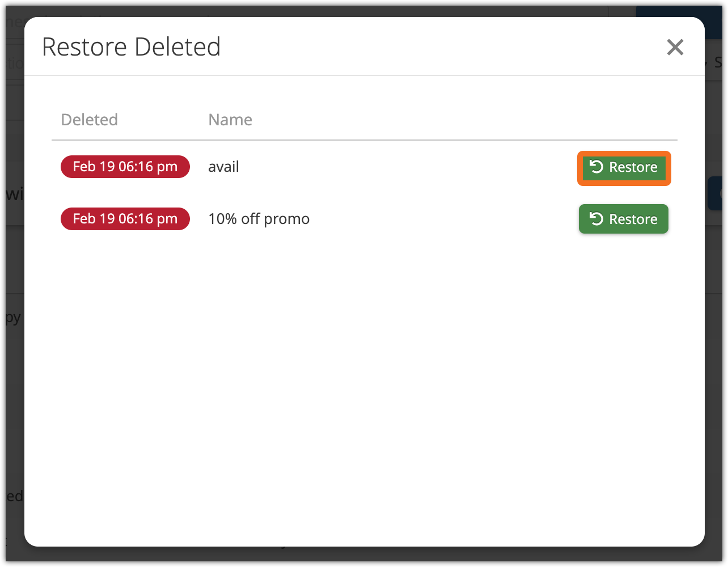The image size is (728, 567).
Task: Click the empty white area below the promo row
Action: click(363, 369)
